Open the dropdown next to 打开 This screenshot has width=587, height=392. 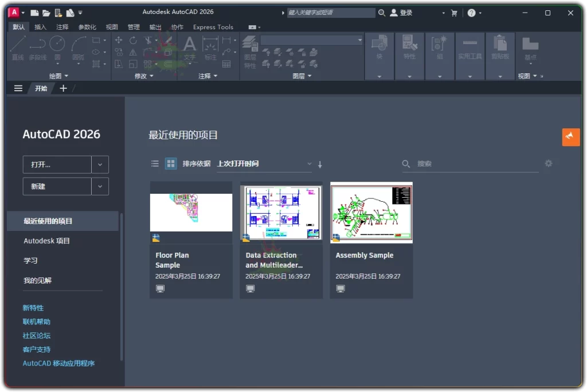point(100,164)
